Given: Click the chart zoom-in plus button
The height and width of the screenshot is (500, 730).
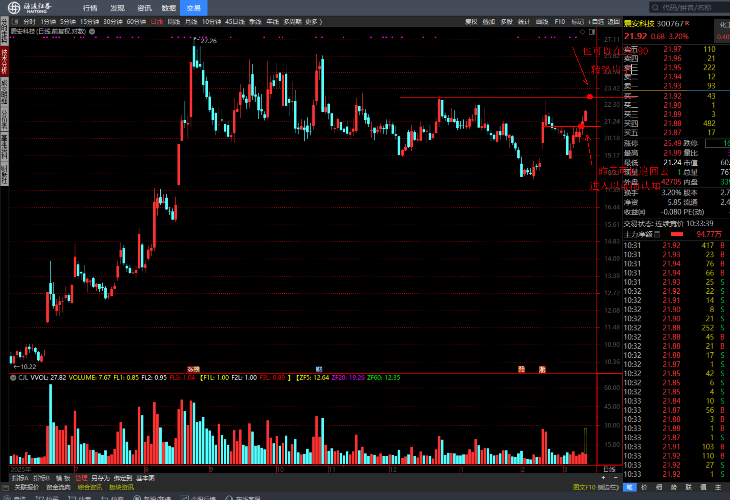Looking at the screenshot, I should (604, 478).
